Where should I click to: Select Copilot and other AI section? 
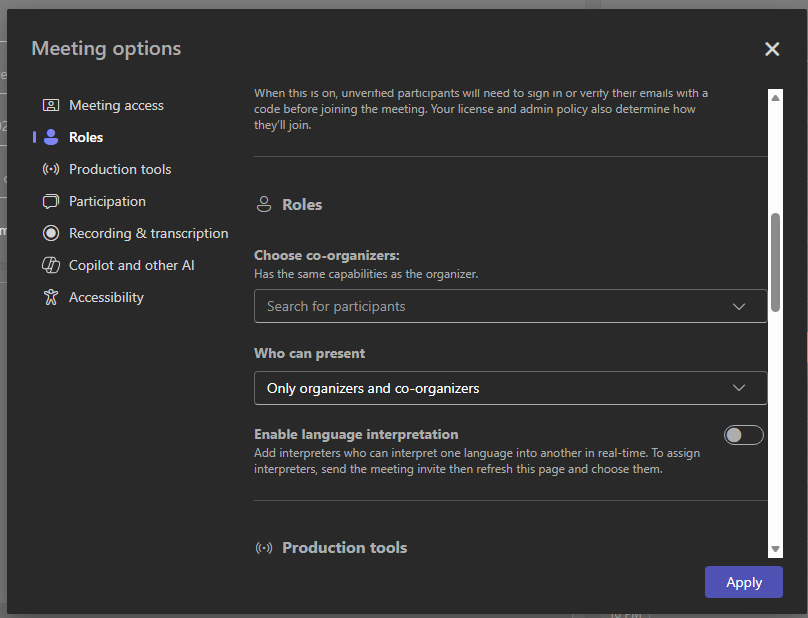point(131,265)
